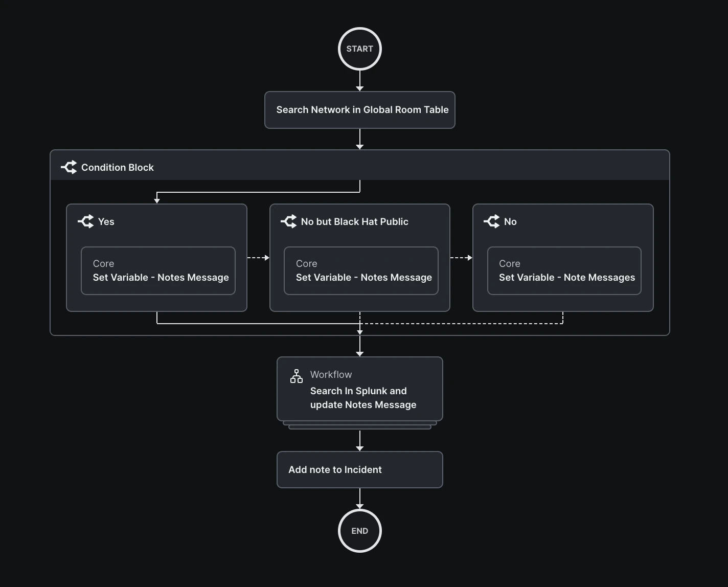Open Set Variable step in Yes branch
The height and width of the screenshot is (587, 728).
tap(158, 271)
